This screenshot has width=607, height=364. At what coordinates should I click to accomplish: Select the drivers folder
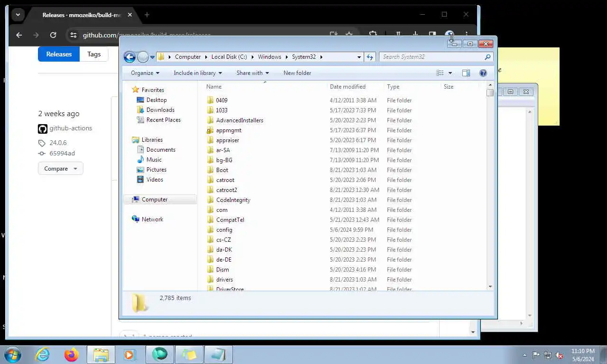pyautogui.click(x=224, y=280)
